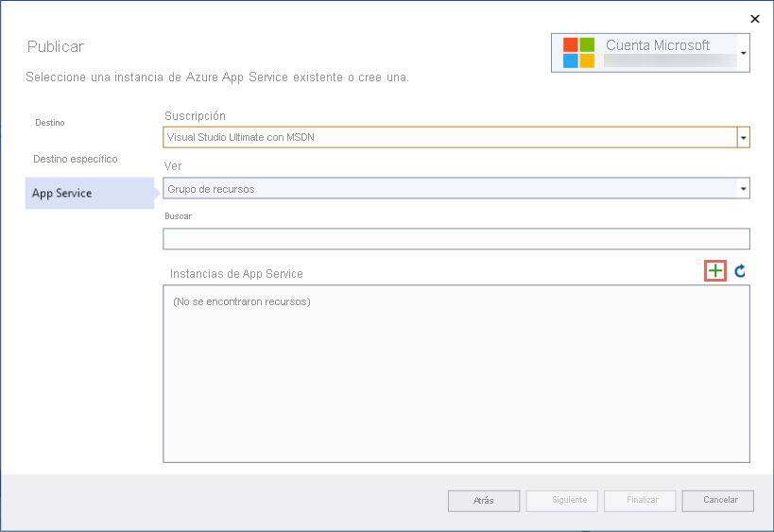Screen dimensions: 774x532
Task: Click the Ver label
Action: point(173,166)
